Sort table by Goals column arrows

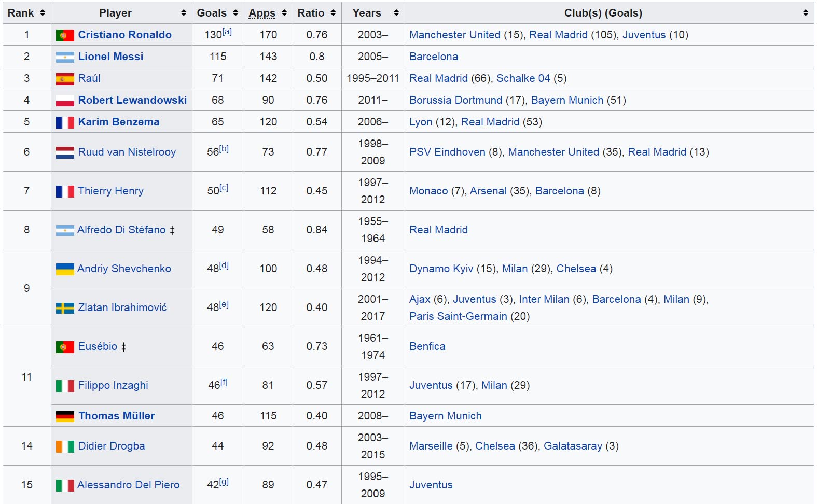point(236,13)
